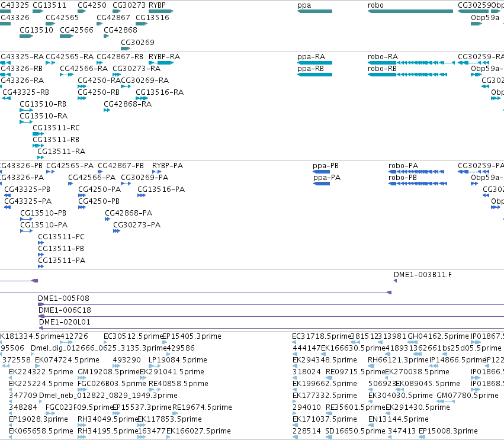Click the CG42867-RB transcript label

(120, 57)
